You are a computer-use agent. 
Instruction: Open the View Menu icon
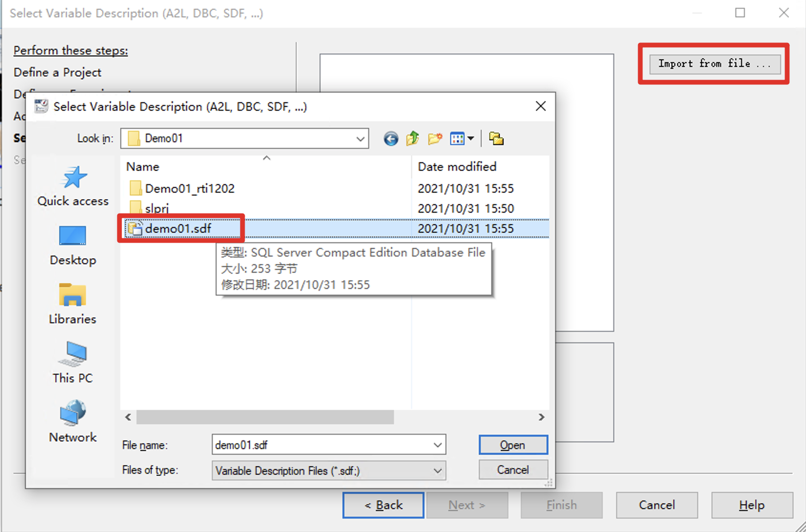tap(461, 139)
